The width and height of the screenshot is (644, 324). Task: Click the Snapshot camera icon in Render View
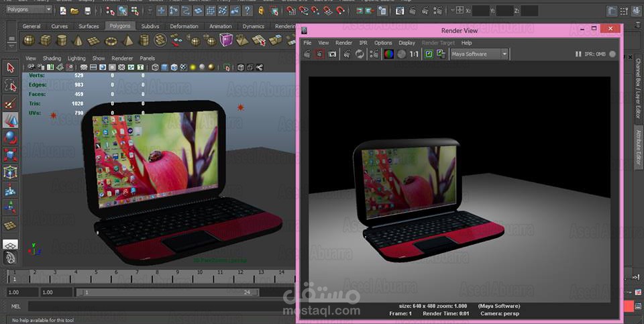[332, 54]
